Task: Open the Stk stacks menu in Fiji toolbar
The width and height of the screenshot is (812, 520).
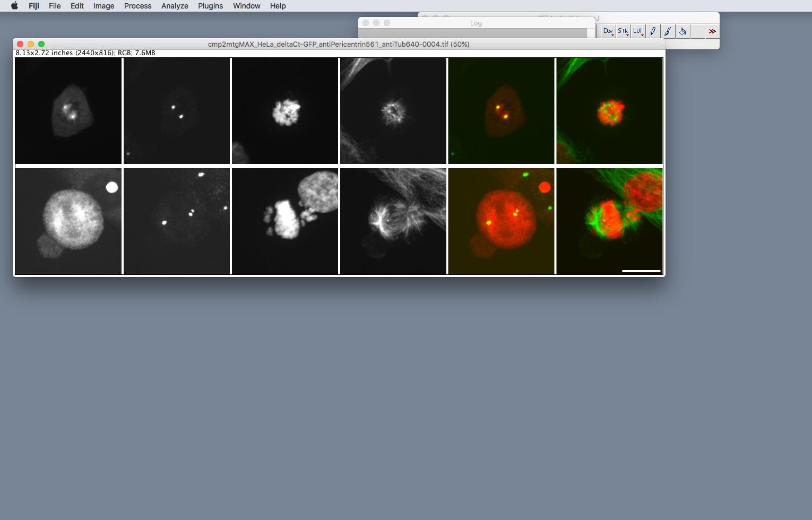Action: pyautogui.click(x=623, y=31)
